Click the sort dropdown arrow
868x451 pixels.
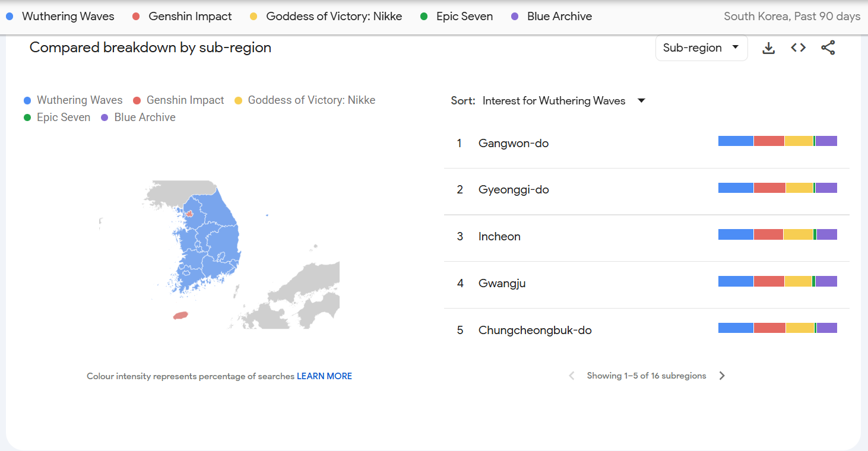[x=641, y=101]
